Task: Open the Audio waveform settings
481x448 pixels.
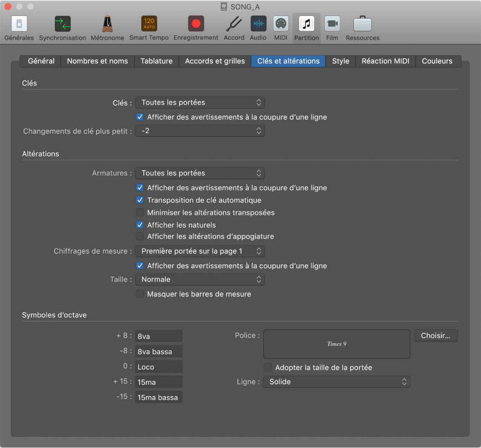Action: click(x=258, y=24)
